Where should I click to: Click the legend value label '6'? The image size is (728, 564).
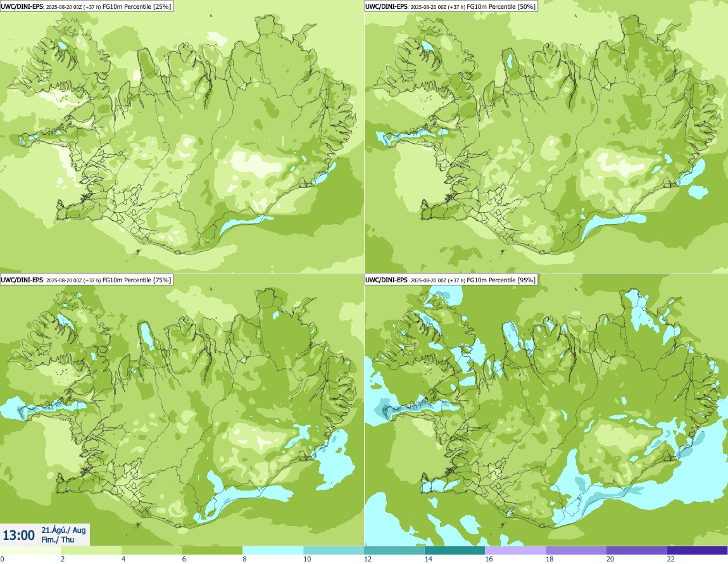(184, 559)
